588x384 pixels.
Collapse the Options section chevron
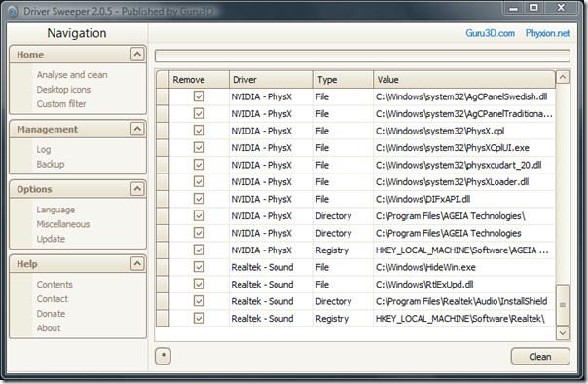click(137, 189)
